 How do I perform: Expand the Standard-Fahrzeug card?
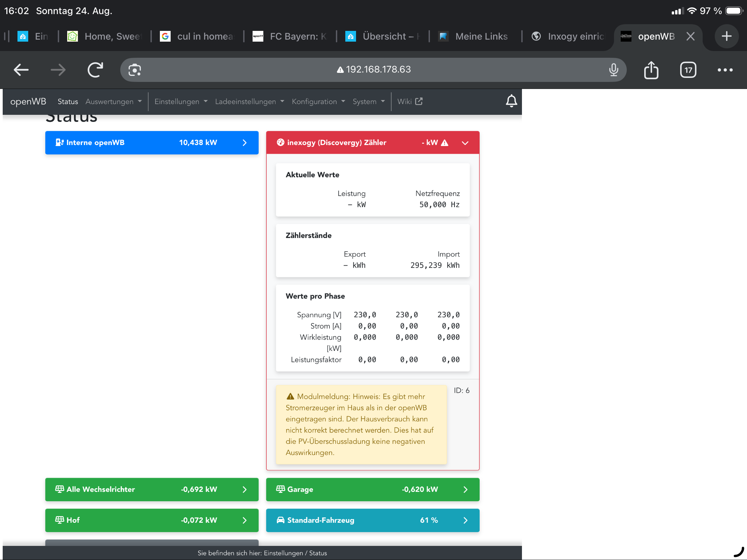tap(465, 520)
